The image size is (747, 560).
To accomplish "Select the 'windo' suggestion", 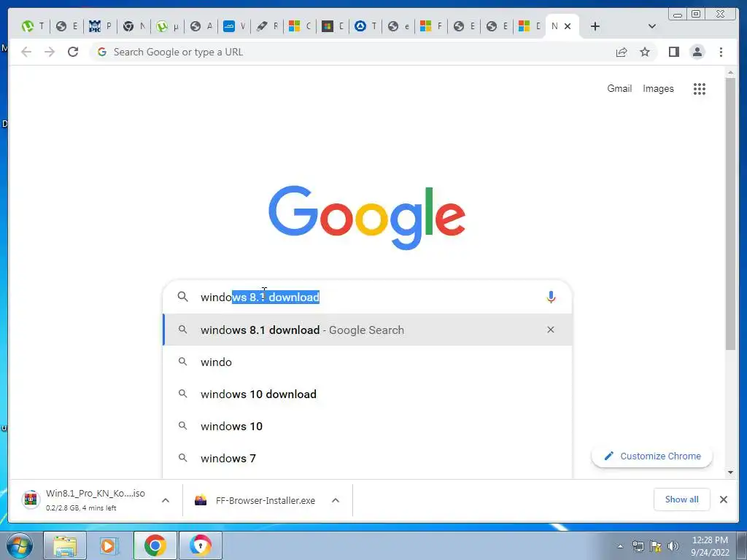I will 367,362.
